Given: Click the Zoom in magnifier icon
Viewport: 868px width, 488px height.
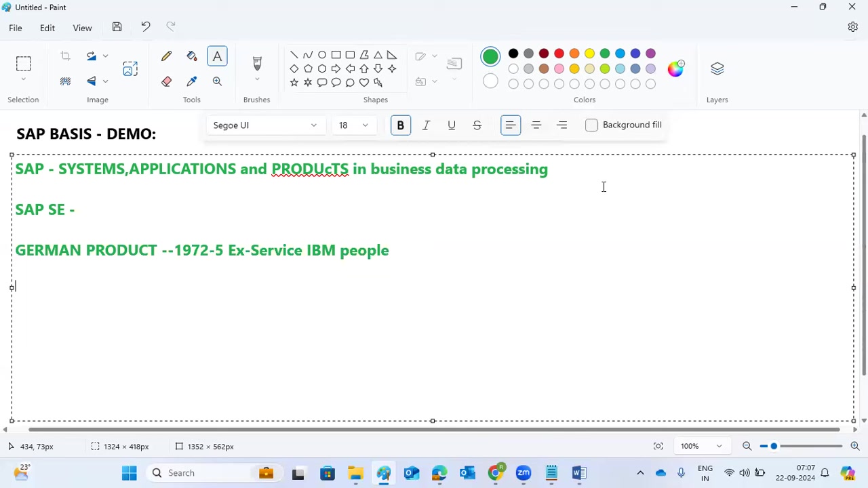Looking at the screenshot, I should (855, 446).
